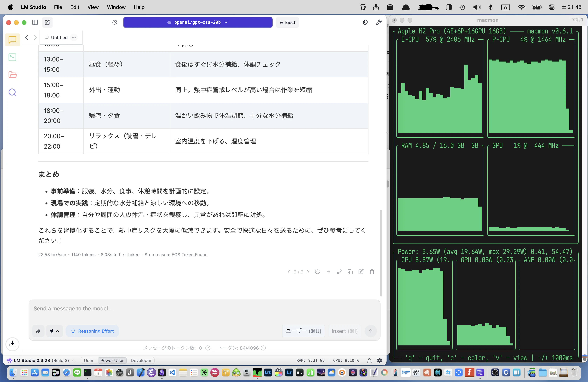The height and width of the screenshot is (382, 588).
Task: Click the message input field
Action: (205, 309)
